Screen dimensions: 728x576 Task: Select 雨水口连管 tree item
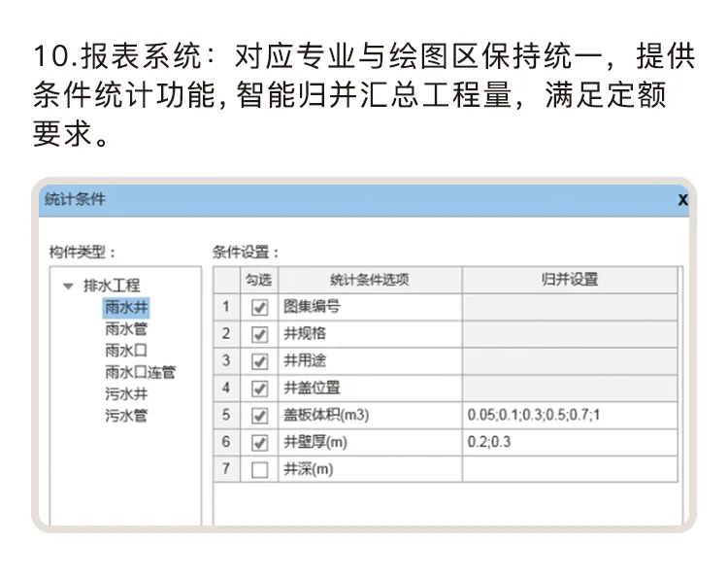[x=140, y=372]
